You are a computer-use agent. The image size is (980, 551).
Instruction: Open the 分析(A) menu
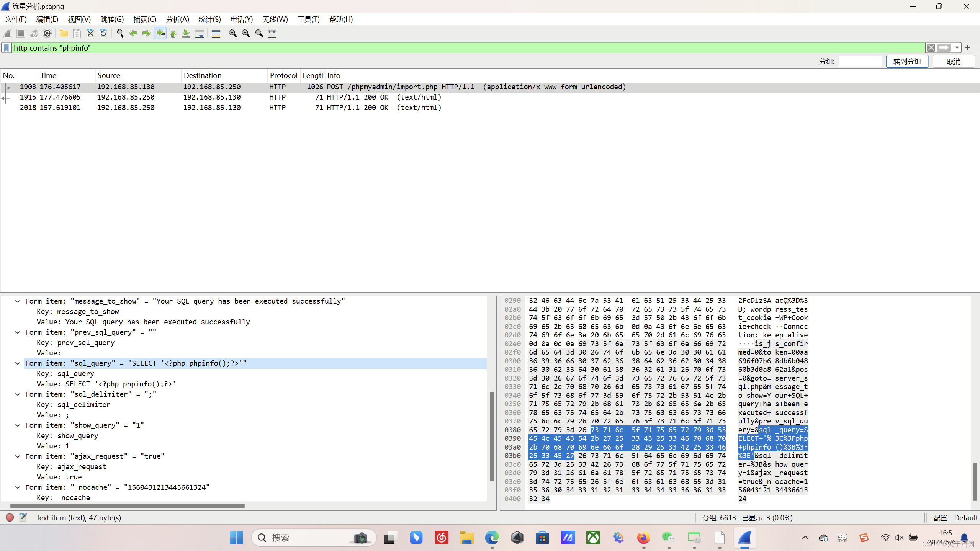[177, 19]
